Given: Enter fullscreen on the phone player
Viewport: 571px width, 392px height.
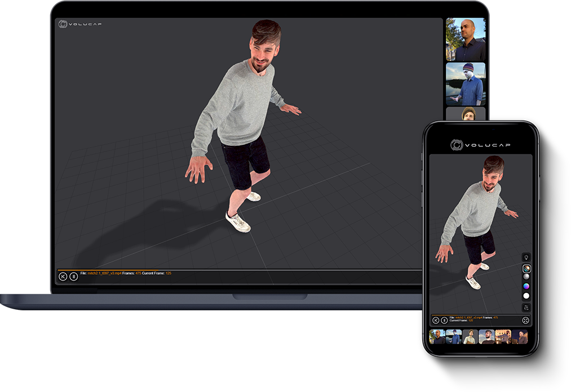Looking at the screenshot, I should [525, 320].
